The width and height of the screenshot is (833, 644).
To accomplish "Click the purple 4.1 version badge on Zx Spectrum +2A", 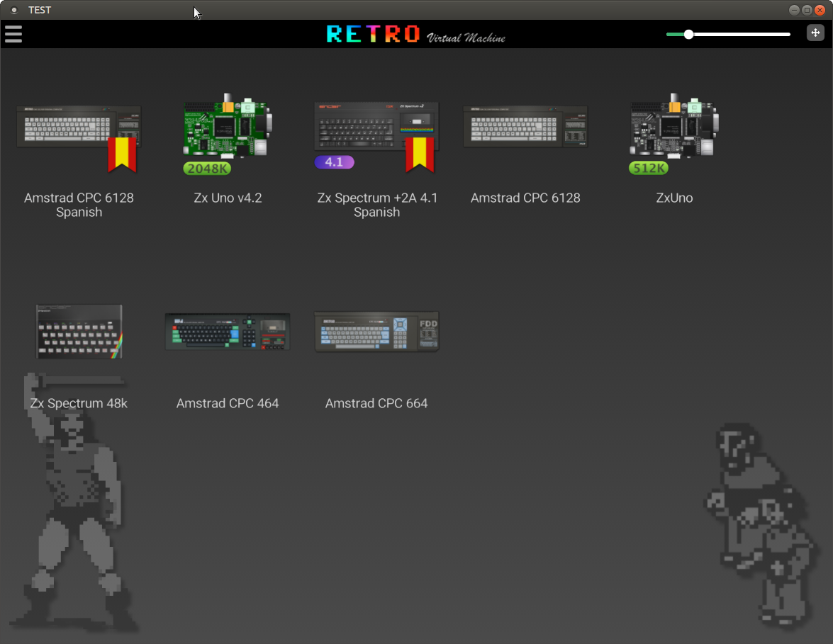I will 334,162.
